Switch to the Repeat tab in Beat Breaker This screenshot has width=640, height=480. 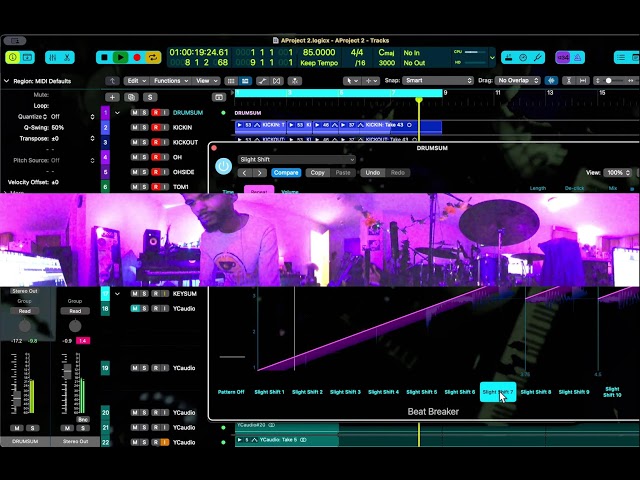tap(259, 192)
